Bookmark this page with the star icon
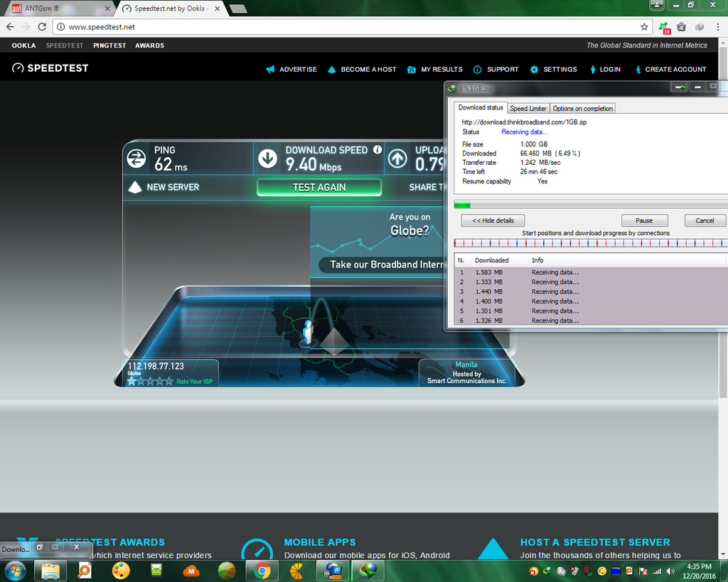Viewport: 728px width, 582px height. click(x=644, y=27)
